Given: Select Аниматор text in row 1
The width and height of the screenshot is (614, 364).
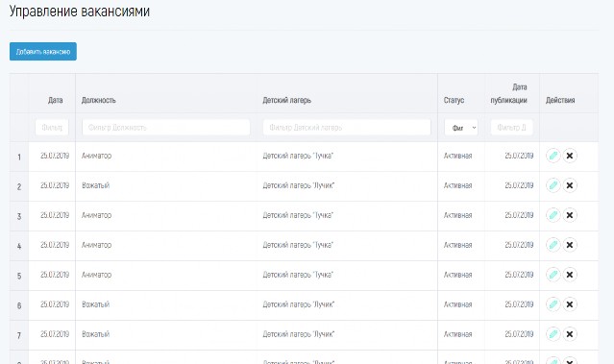Looking at the screenshot, I should (x=97, y=156).
